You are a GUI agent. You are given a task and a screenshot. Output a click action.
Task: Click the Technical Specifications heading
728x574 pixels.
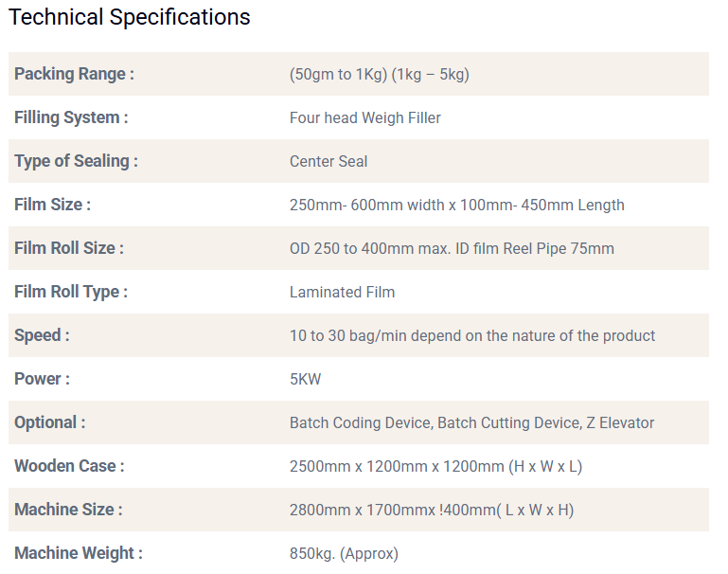coord(130,17)
